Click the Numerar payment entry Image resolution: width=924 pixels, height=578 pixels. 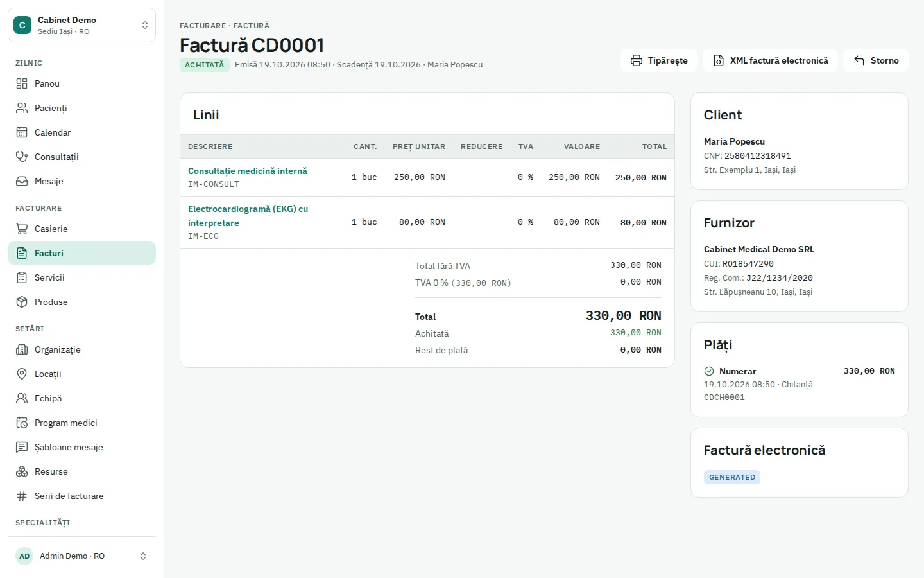click(800, 384)
